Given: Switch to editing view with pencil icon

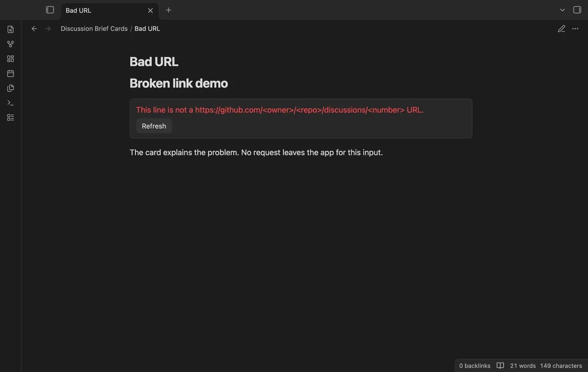Looking at the screenshot, I should [x=562, y=28].
